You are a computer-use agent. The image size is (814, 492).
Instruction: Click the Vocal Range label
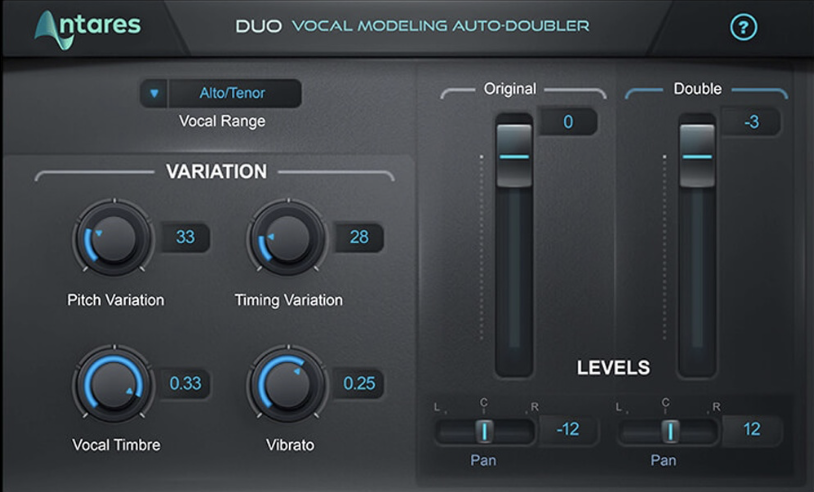222,121
